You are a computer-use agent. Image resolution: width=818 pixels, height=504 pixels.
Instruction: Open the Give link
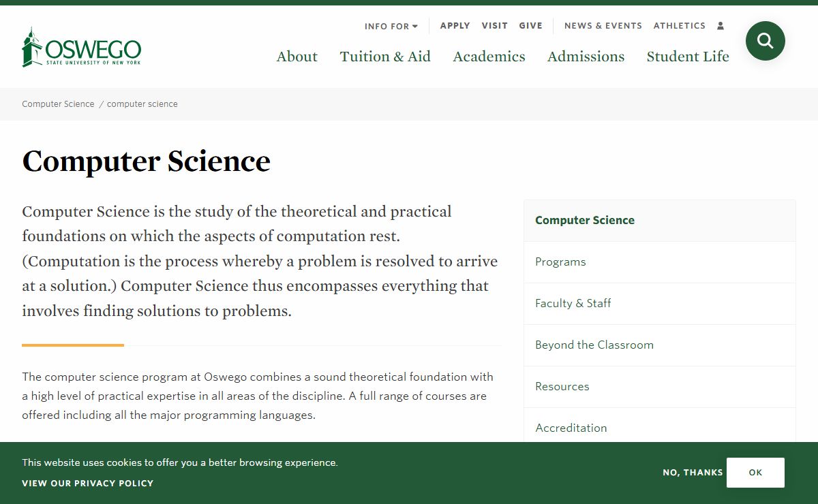531,26
